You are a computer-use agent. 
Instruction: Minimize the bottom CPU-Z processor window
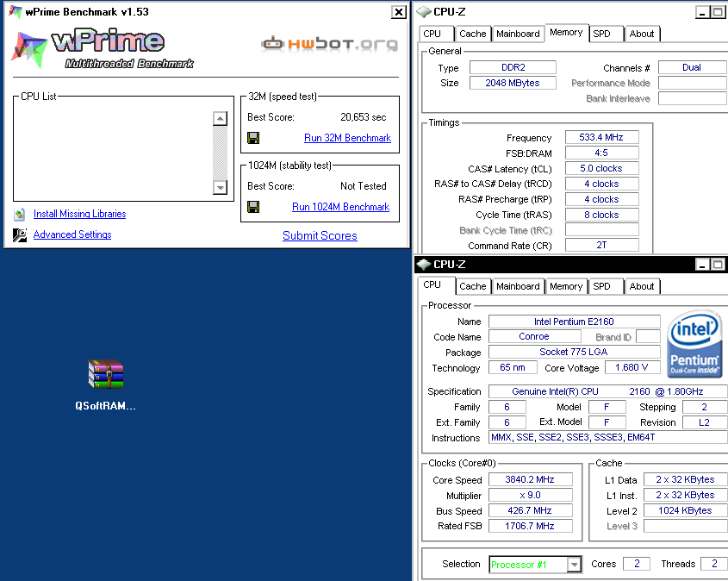[x=702, y=265]
